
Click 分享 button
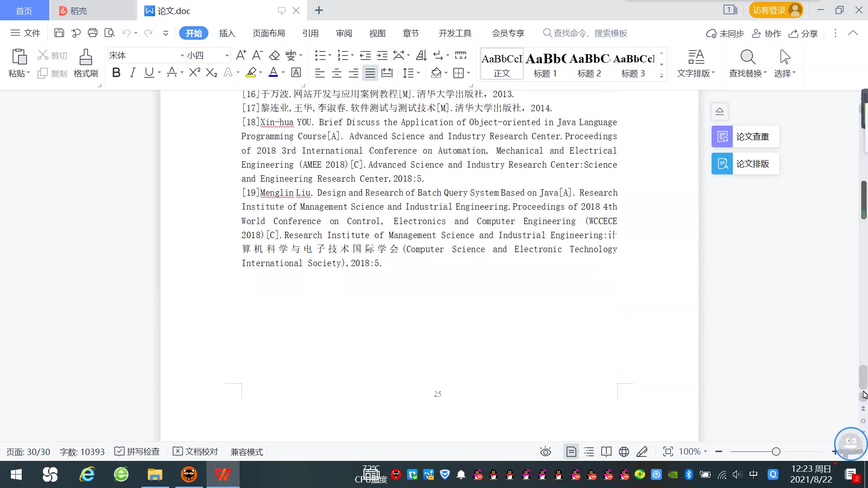(803, 33)
